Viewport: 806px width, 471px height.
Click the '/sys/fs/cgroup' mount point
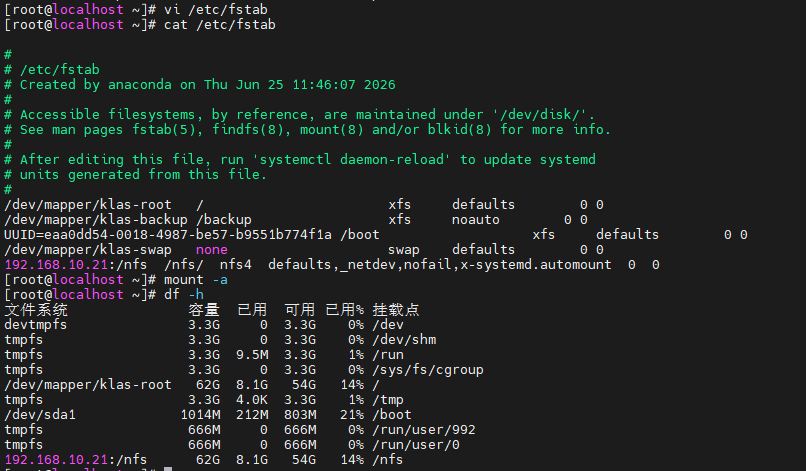click(x=428, y=370)
